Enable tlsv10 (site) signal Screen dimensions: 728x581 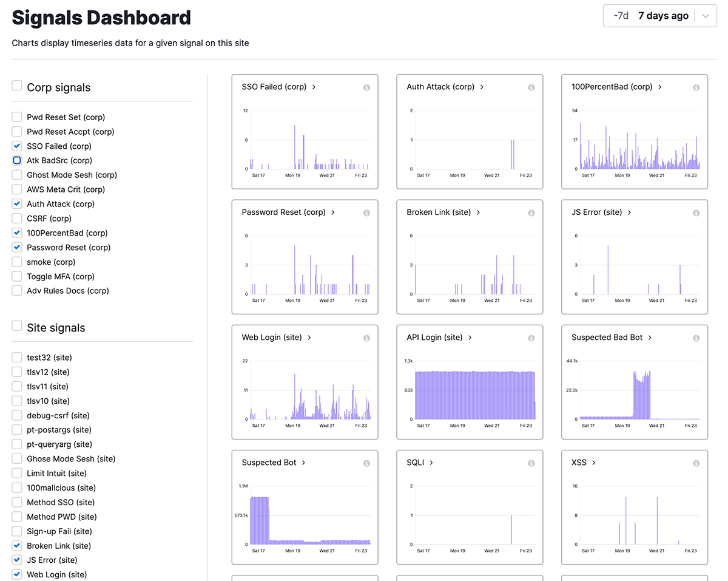tap(17, 401)
